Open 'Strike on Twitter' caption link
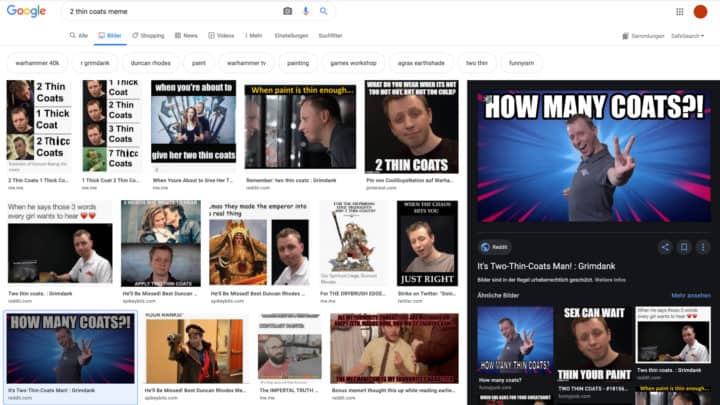 [427, 293]
